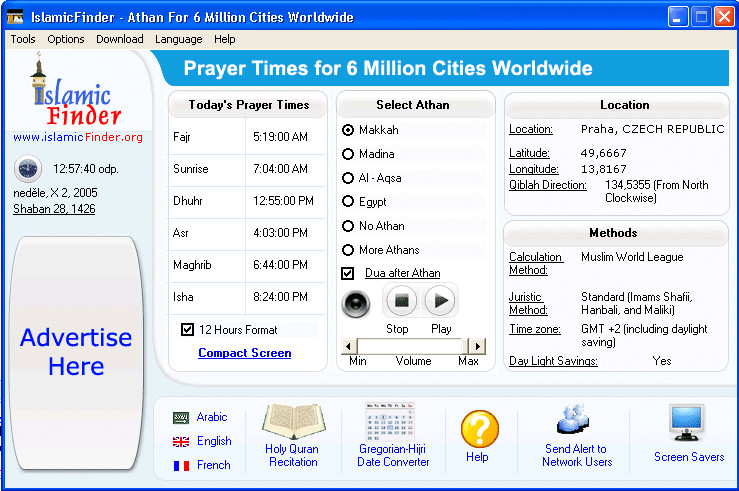Click the Asr time 4:03:00 PM
This screenshot has width=739, height=491.
280,233
